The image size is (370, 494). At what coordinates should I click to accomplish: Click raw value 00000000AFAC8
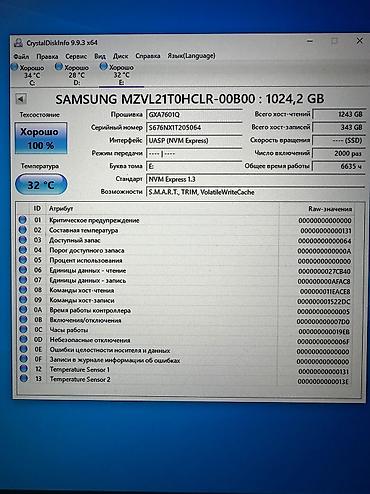pos(324,281)
